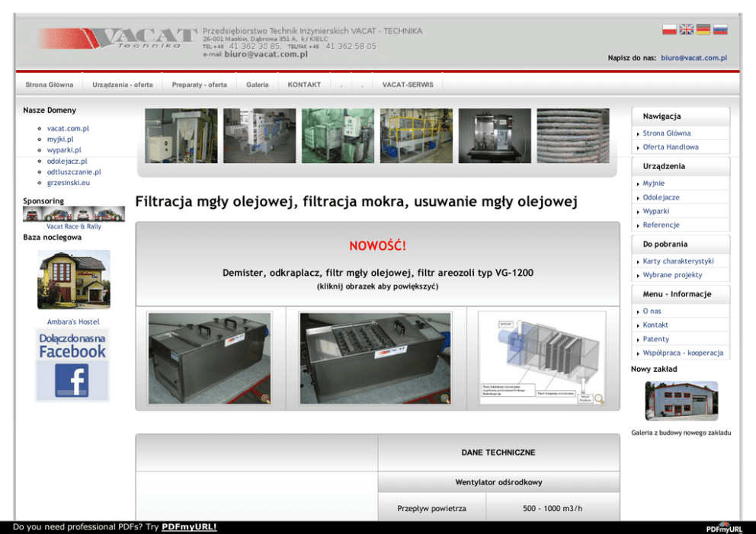The height and width of the screenshot is (534, 756).
Task: Open the VACAT-SERWIS tab
Action: tap(408, 85)
